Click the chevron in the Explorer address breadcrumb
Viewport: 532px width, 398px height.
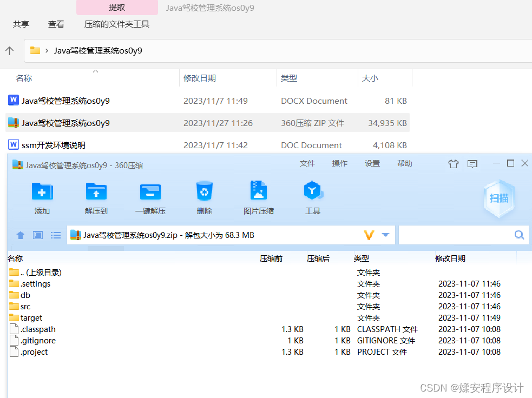pyautogui.click(x=47, y=50)
